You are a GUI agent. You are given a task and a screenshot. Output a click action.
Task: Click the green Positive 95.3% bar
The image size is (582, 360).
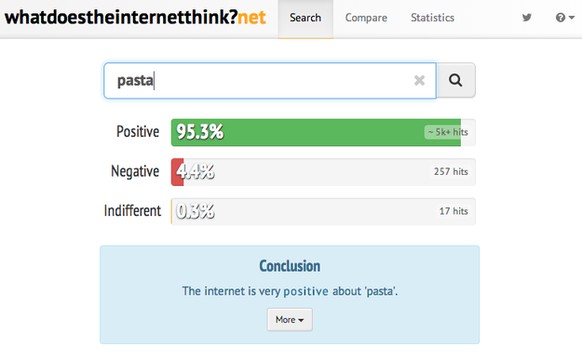tap(316, 132)
